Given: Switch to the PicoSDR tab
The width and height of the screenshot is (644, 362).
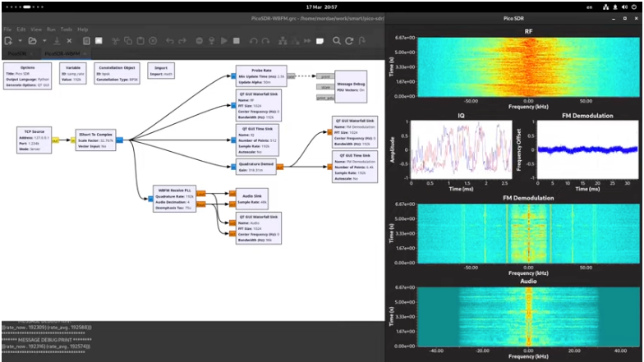Looking at the screenshot, I should [x=16, y=54].
